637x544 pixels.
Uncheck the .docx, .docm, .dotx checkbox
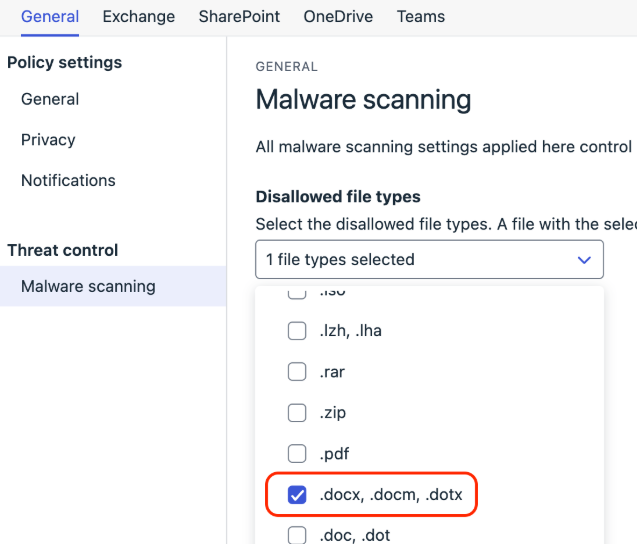297,495
